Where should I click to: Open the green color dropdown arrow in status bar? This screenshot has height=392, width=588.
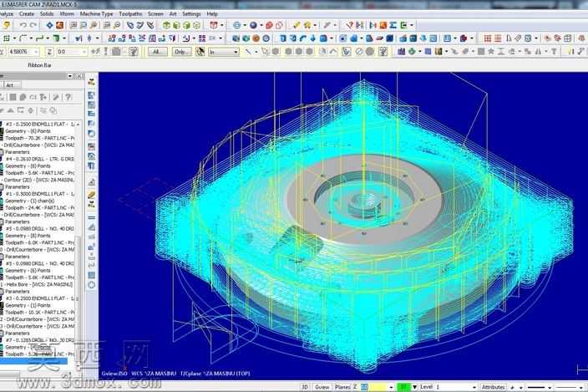414,387
